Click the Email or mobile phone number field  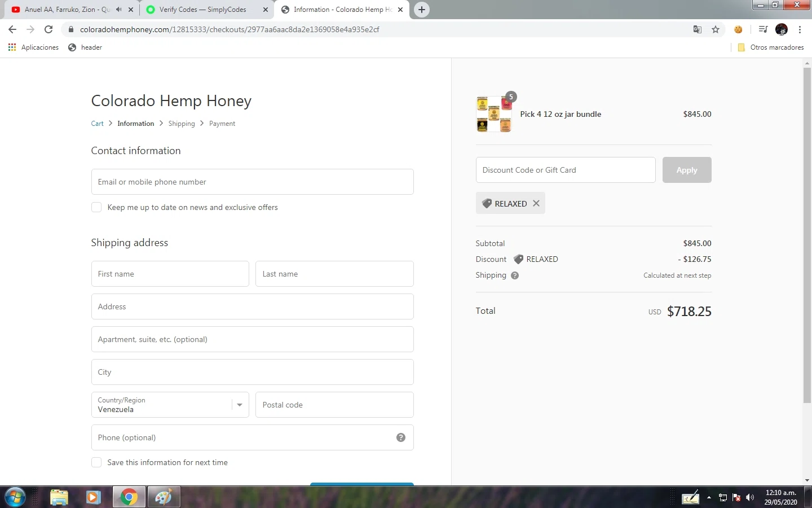(x=252, y=182)
